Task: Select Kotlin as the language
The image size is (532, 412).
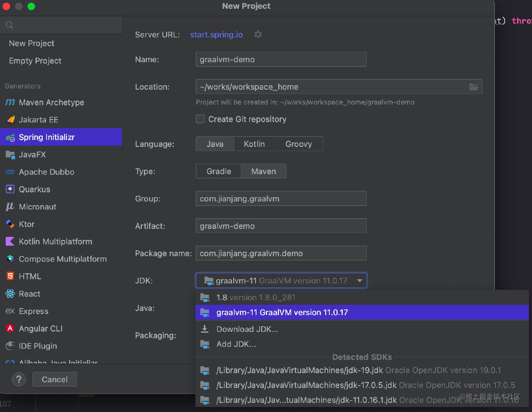Action: pos(254,144)
